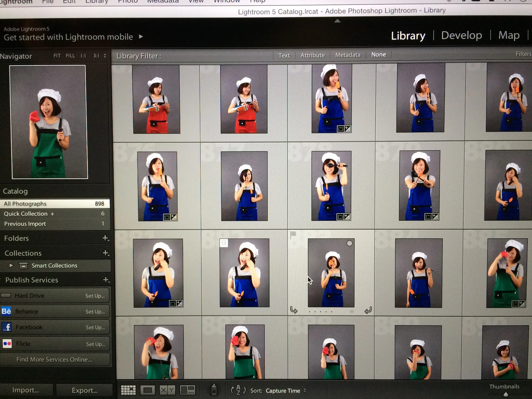Reverse sort direction A-Z icon
Image resolution: width=532 pixels, height=399 pixels.
point(238,390)
